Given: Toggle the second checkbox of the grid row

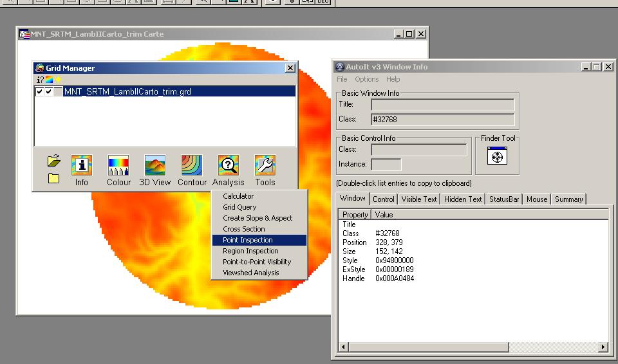Looking at the screenshot, I should click(x=49, y=92).
